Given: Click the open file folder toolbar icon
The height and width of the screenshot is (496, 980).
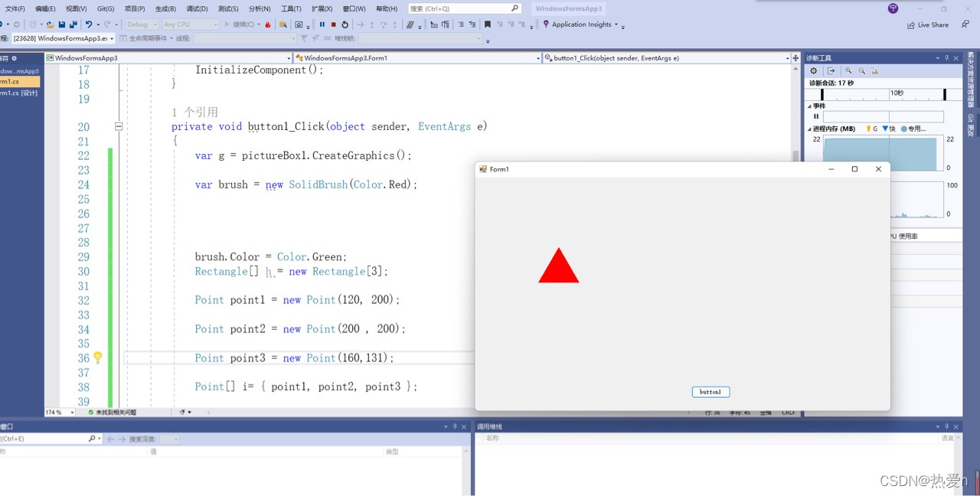Looking at the screenshot, I should pos(51,24).
